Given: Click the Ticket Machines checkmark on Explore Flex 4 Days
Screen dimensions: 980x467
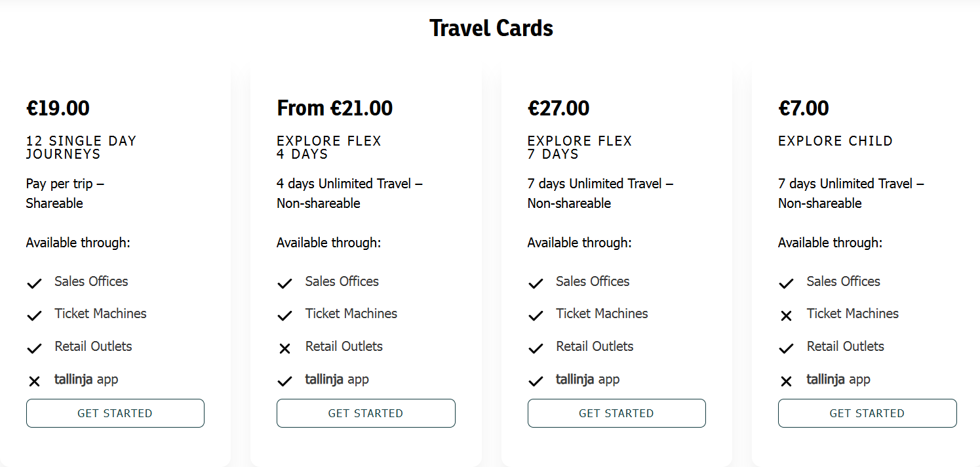Looking at the screenshot, I should click(284, 315).
